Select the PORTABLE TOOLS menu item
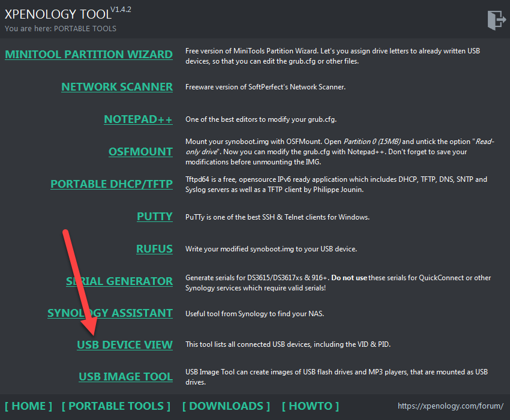This screenshot has height=420, width=510. 116,406
